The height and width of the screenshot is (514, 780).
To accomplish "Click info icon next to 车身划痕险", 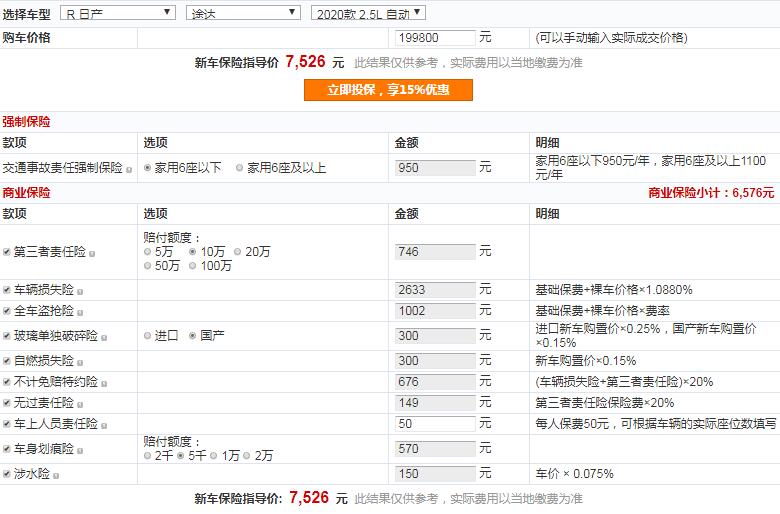I will pos(80,451).
